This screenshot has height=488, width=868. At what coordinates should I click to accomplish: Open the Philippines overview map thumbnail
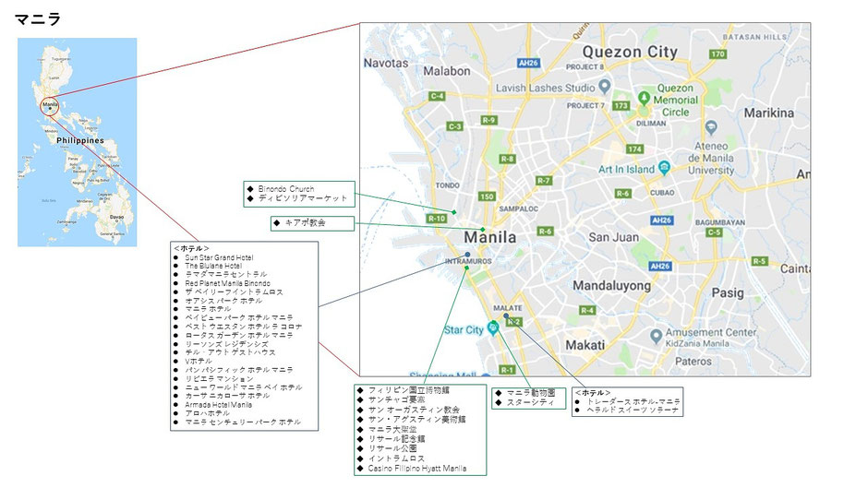coord(77,142)
